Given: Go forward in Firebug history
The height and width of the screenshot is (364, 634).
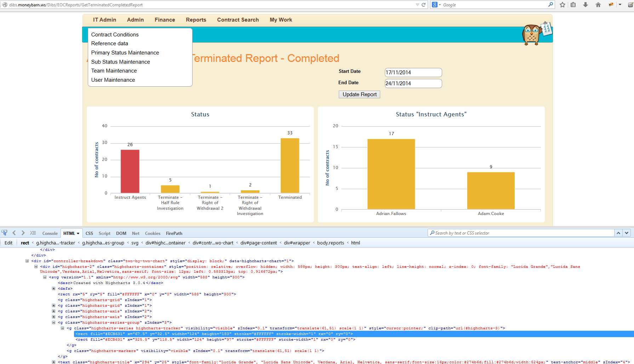Looking at the screenshot, I should tap(23, 233).
